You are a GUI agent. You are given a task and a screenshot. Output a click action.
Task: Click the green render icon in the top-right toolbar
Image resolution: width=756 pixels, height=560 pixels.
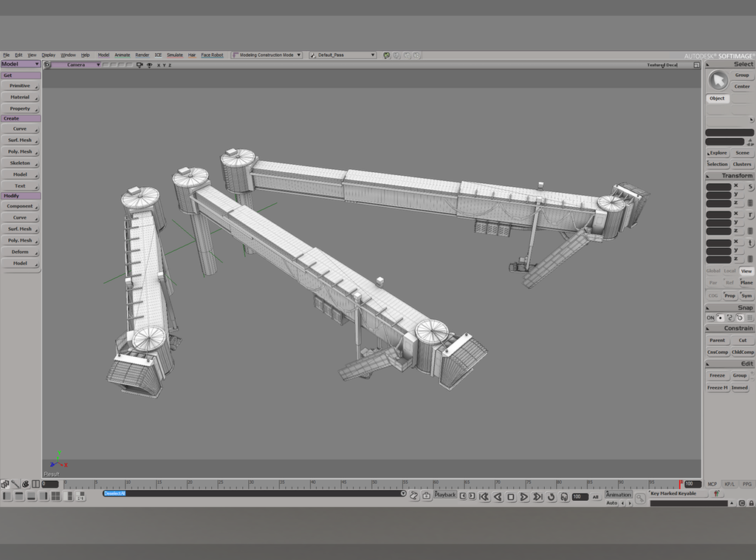click(x=385, y=54)
